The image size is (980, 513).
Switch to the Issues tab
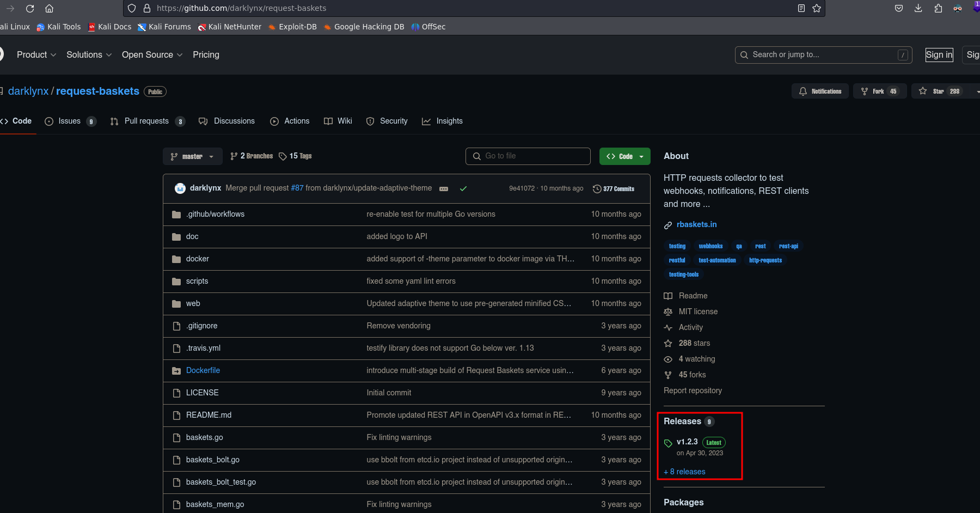[x=70, y=121]
